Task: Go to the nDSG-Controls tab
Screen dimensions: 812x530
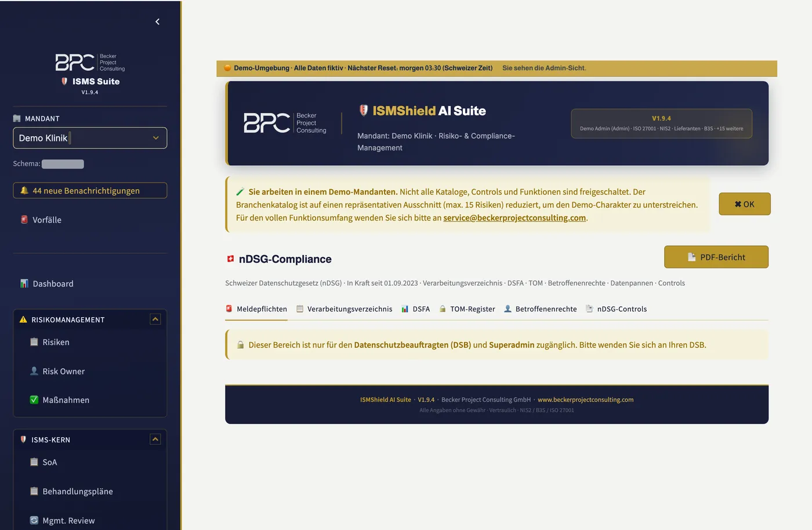Action: (x=617, y=309)
